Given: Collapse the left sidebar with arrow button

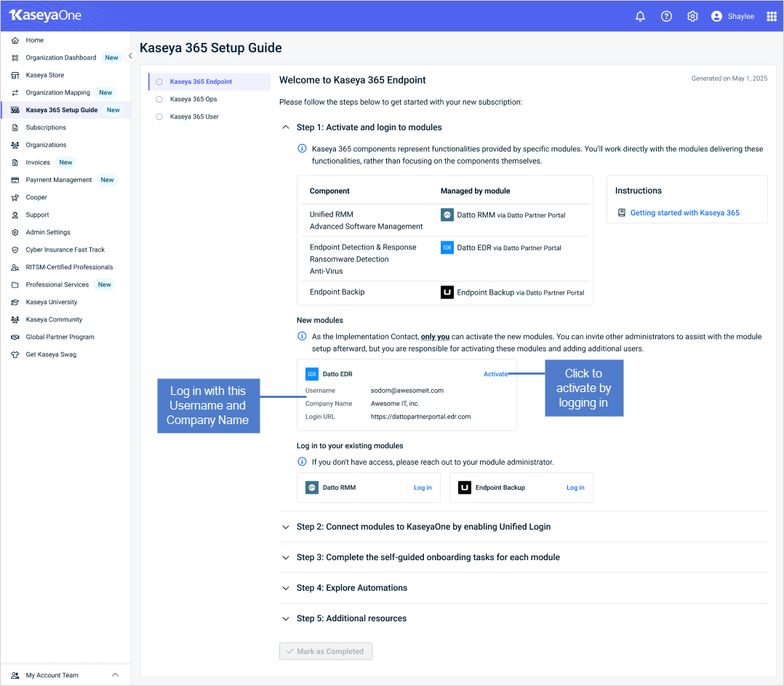Looking at the screenshot, I should click(130, 56).
